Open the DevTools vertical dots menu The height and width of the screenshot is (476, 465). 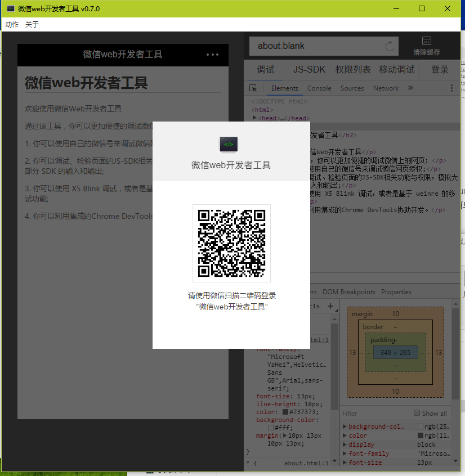point(451,88)
